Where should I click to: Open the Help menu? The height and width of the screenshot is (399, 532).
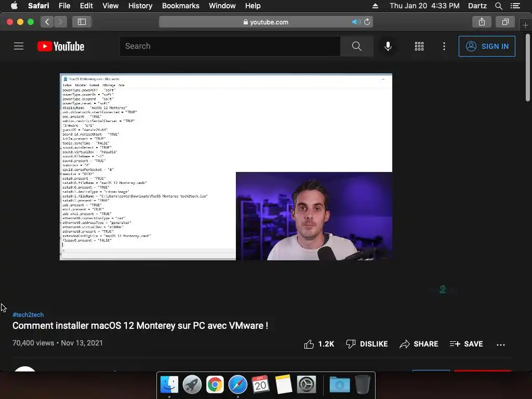click(x=253, y=6)
